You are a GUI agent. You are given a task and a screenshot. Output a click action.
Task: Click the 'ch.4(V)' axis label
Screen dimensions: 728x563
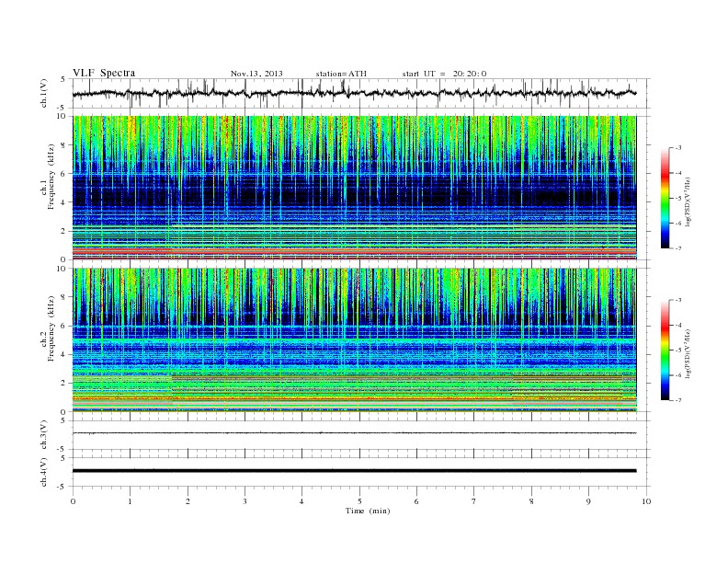(44, 472)
